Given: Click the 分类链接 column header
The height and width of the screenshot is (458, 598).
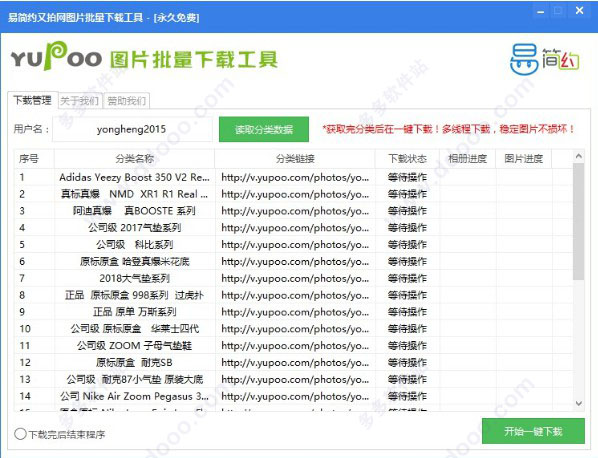Looking at the screenshot, I should [x=295, y=158].
